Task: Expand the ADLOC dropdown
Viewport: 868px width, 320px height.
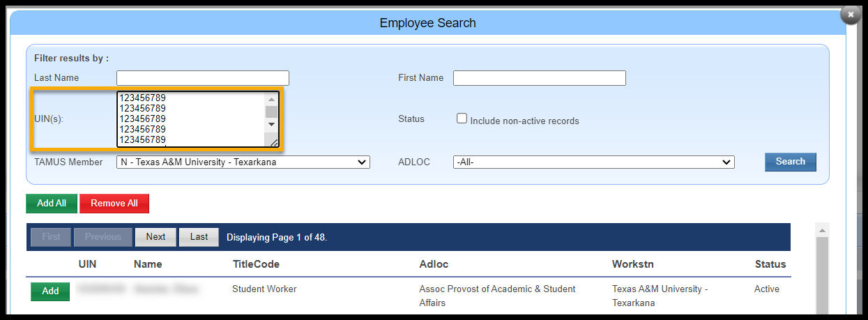Action: 593,162
